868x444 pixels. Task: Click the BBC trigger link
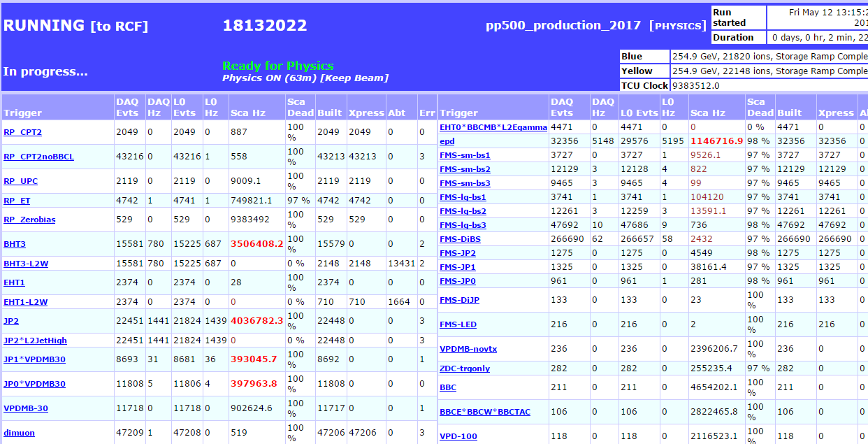click(448, 387)
